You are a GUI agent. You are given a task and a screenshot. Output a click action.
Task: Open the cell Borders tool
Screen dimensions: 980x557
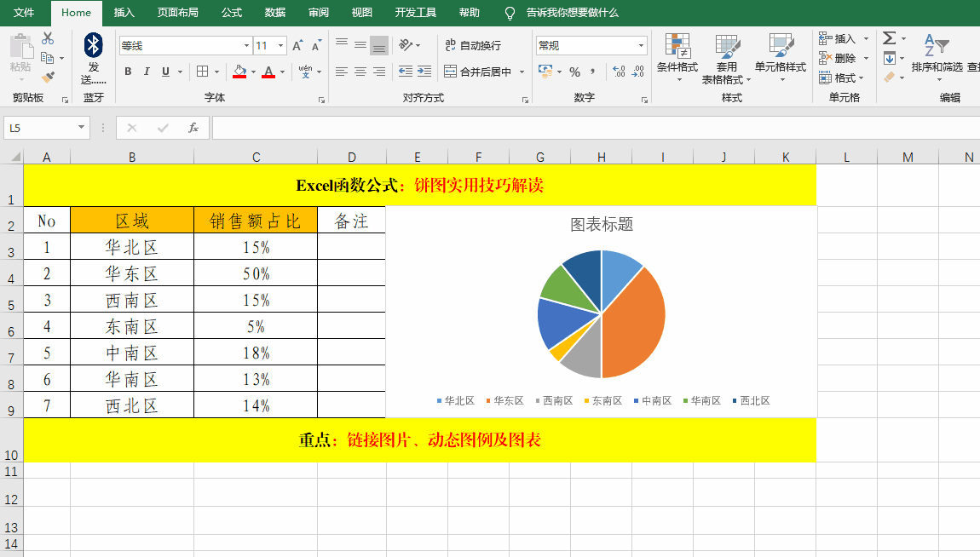[203, 72]
